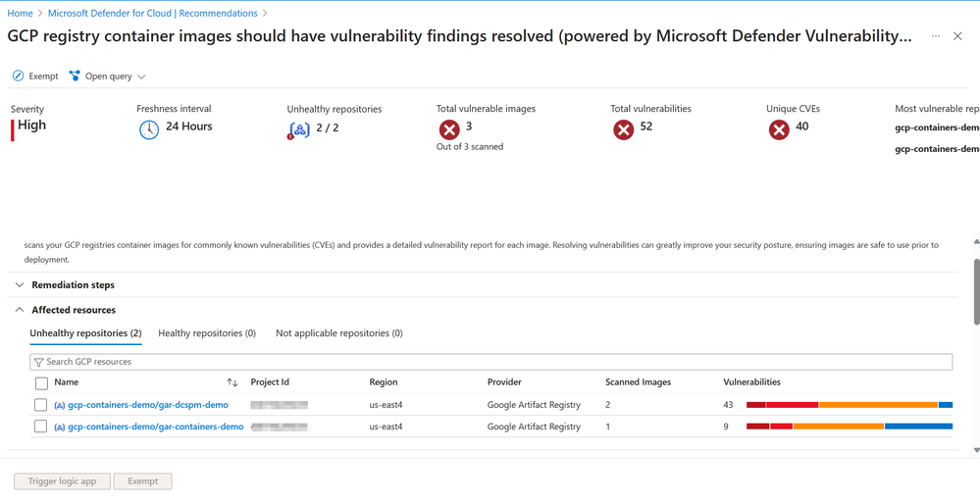Image resolution: width=980 pixels, height=502 pixels.
Task: Select all rows with header checkbox
Action: click(x=41, y=382)
